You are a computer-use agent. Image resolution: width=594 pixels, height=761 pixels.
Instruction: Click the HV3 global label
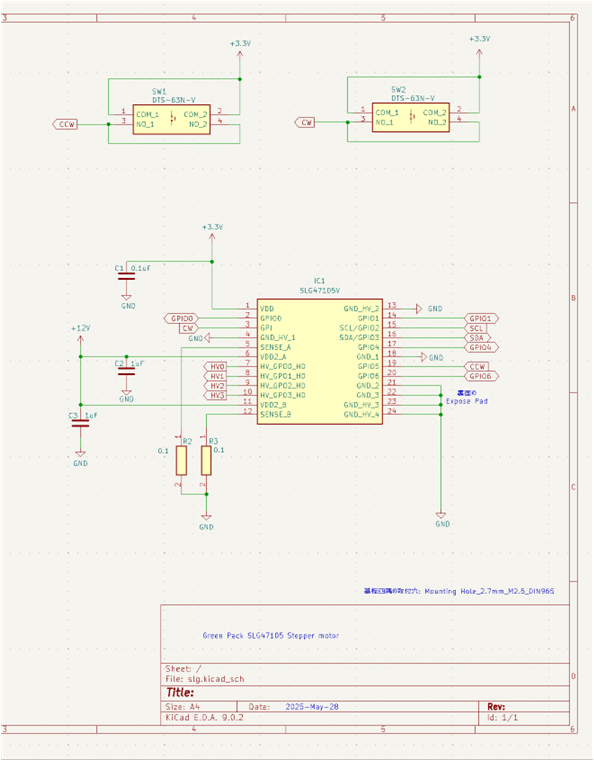click(x=215, y=396)
